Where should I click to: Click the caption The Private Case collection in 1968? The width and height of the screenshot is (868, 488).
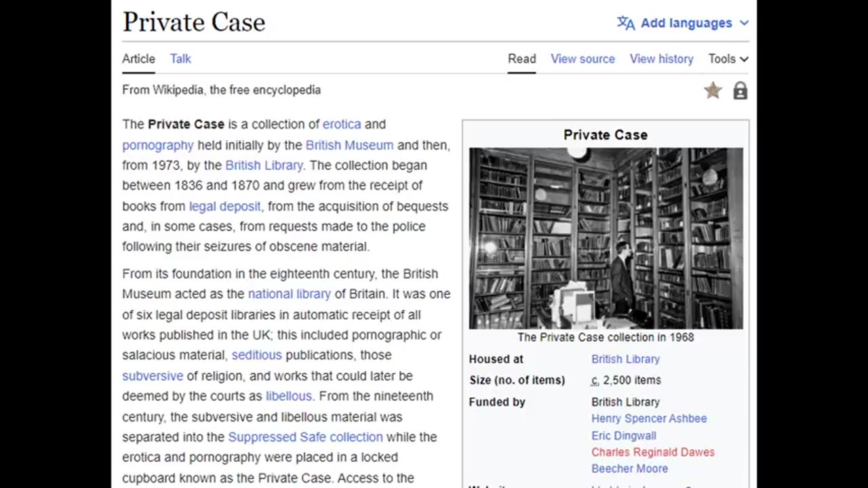(606, 337)
